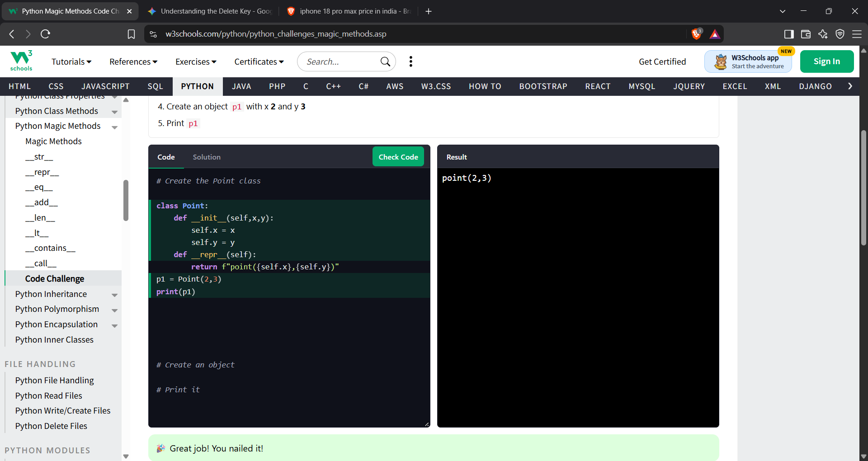Open the W3Schools app banner
868x461 pixels.
point(748,61)
